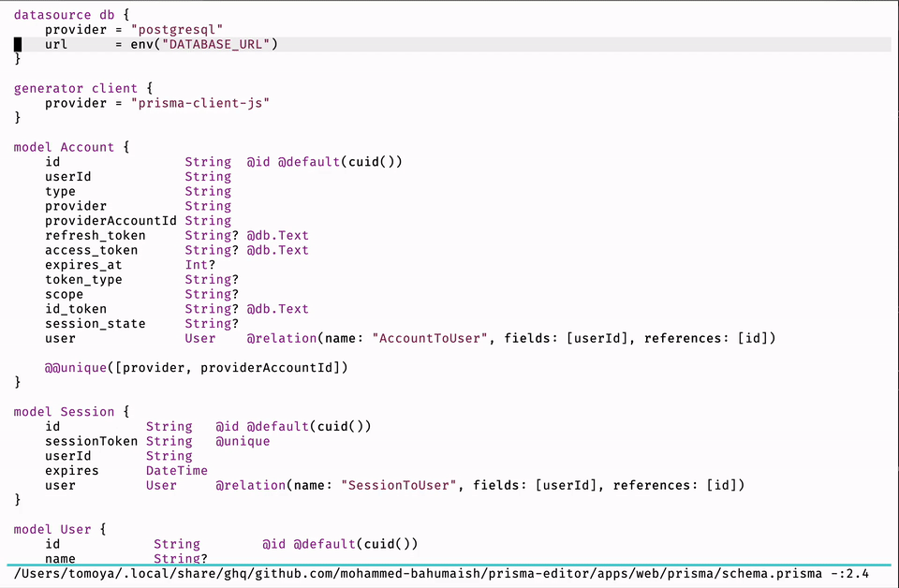The image size is (899, 588).
Task: Click the "model User" definition header
Action: pyautogui.click(x=52, y=529)
